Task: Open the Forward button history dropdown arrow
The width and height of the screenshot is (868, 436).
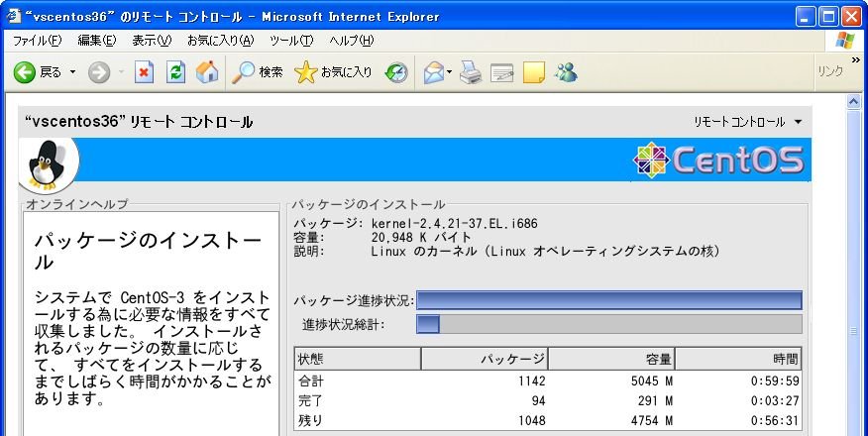Action: pyautogui.click(x=121, y=72)
